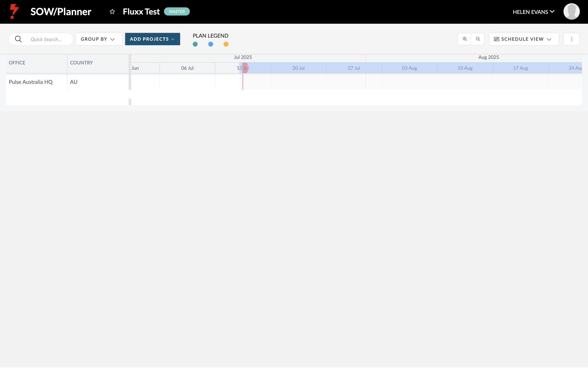Click the user avatar picture
Viewport: 588px width, 368px height.
[x=571, y=11]
